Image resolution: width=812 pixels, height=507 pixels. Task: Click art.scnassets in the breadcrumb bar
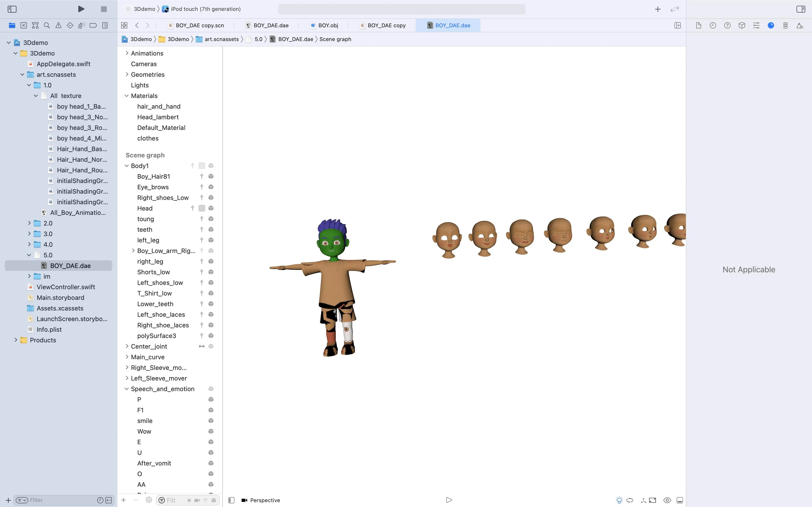point(221,39)
